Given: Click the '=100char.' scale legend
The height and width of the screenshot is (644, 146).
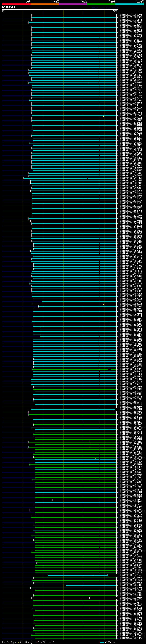Looking at the screenshot, I should tap(111, 642).
